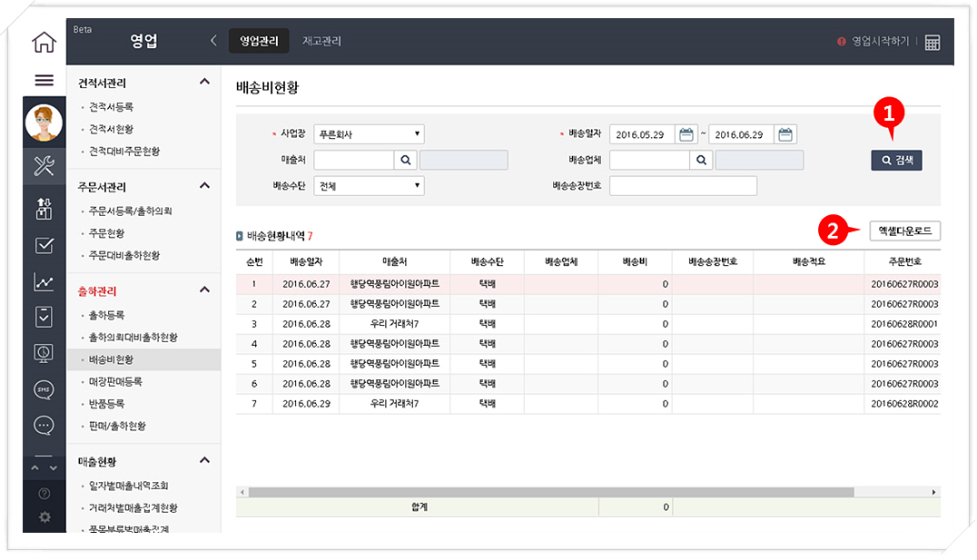Collapse the 매출현황 section
Screen dimensions: 977x560
[204, 460]
